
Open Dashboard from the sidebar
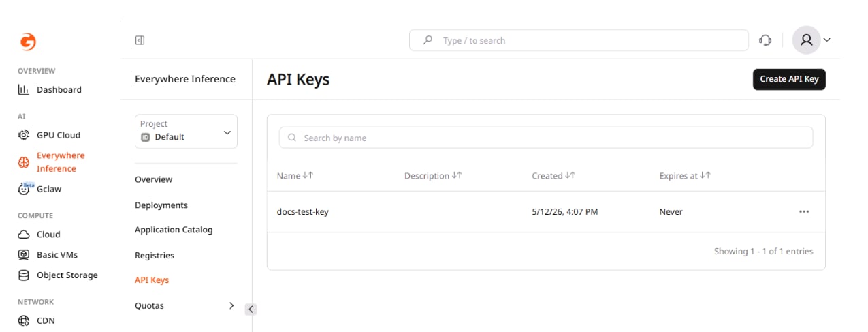(50, 89)
